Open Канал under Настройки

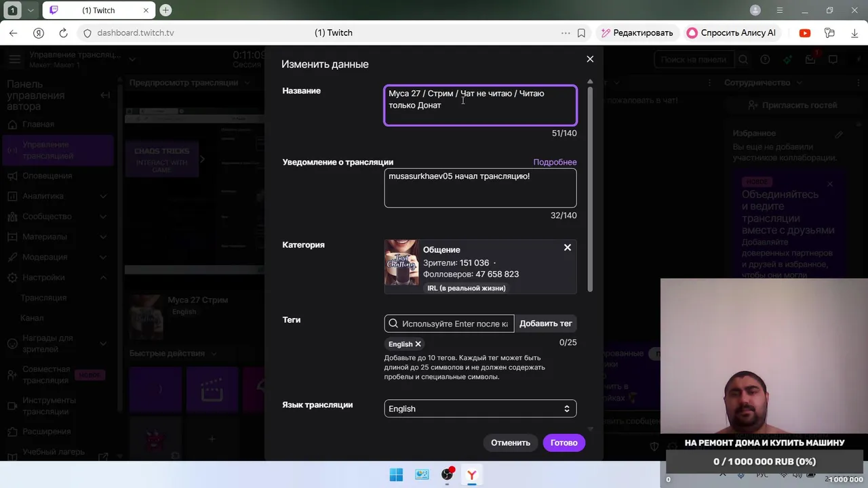click(x=32, y=318)
